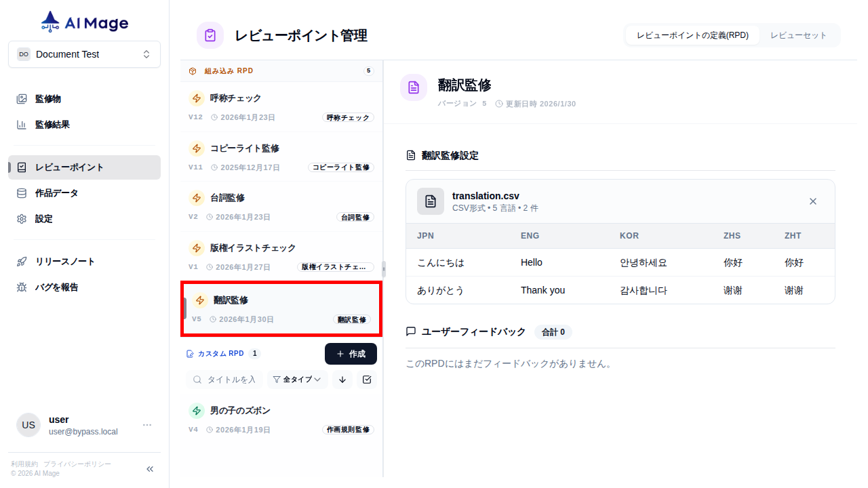Switch to the レビューセット tab
The image size is (868, 488).
pyautogui.click(x=800, y=35)
